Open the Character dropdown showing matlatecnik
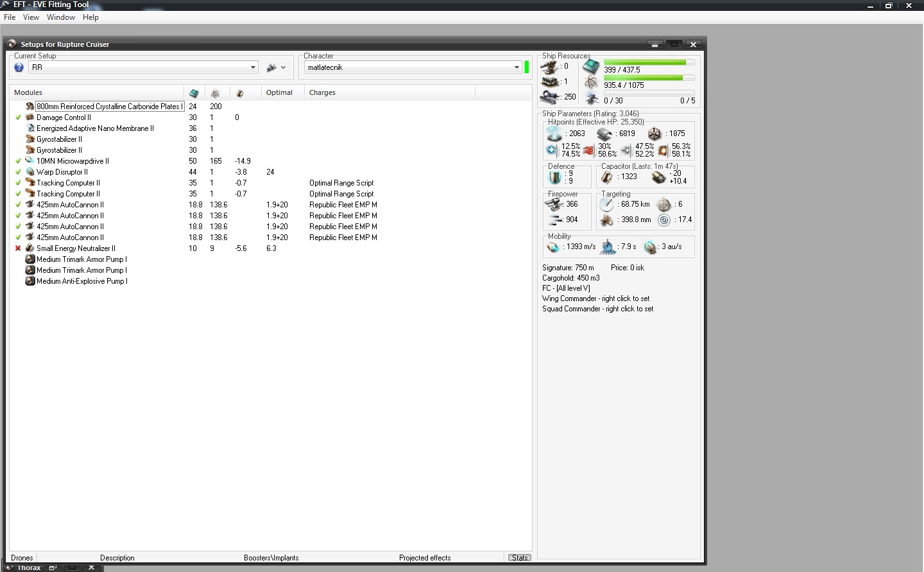This screenshot has width=924, height=572. click(413, 67)
